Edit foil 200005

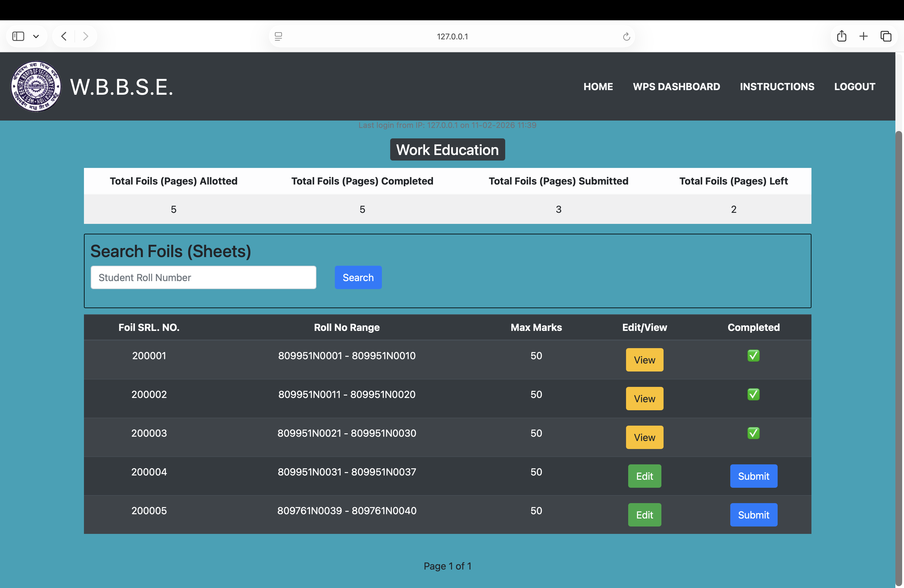pos(644,515)
